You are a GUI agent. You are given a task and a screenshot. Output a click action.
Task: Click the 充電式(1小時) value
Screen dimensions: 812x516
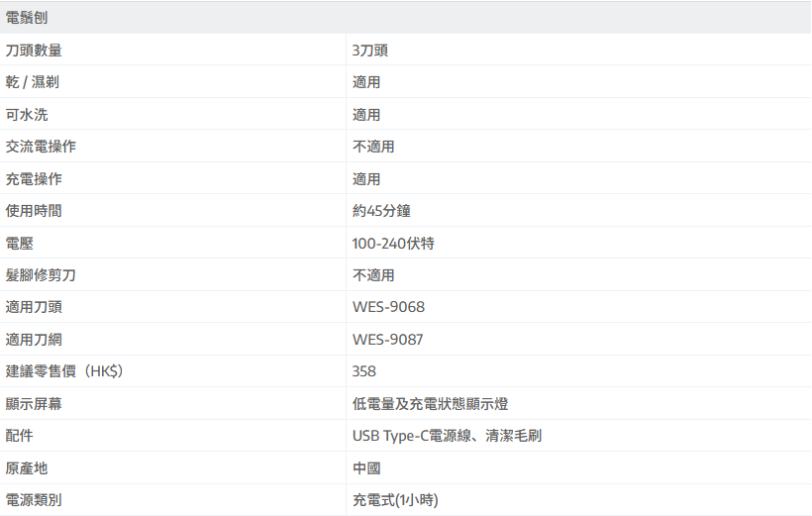[395, 500]
